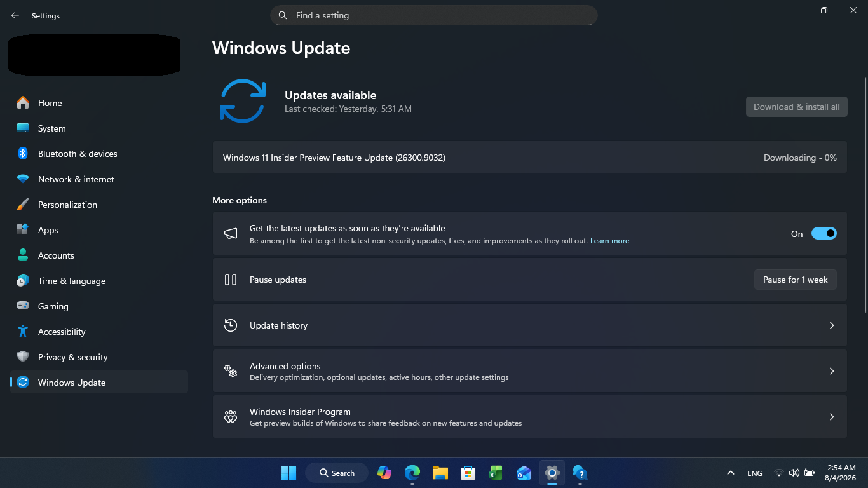Click the large blue update refresh icon

[242, 101]
